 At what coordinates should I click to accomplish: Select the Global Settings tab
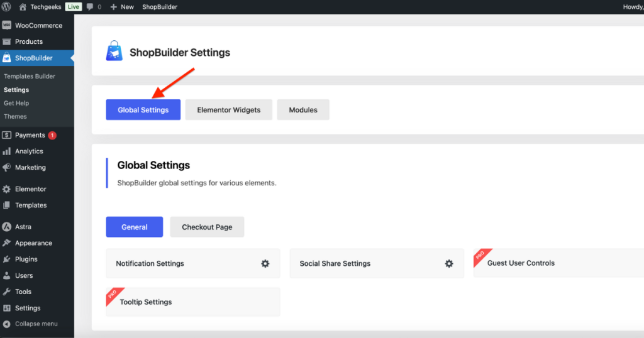click(143, 110)
